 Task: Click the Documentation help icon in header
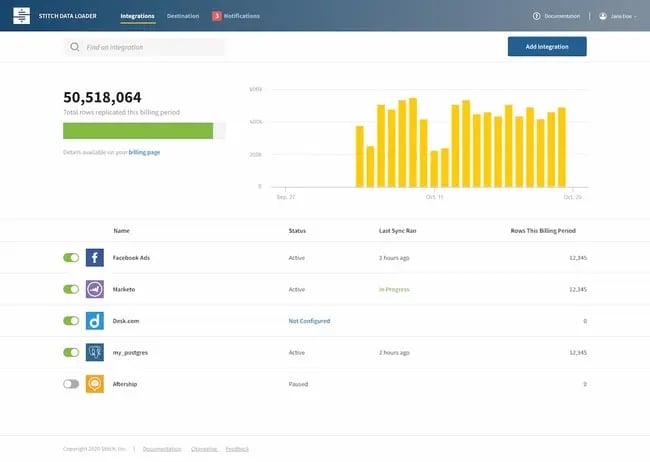coord(537,16)
